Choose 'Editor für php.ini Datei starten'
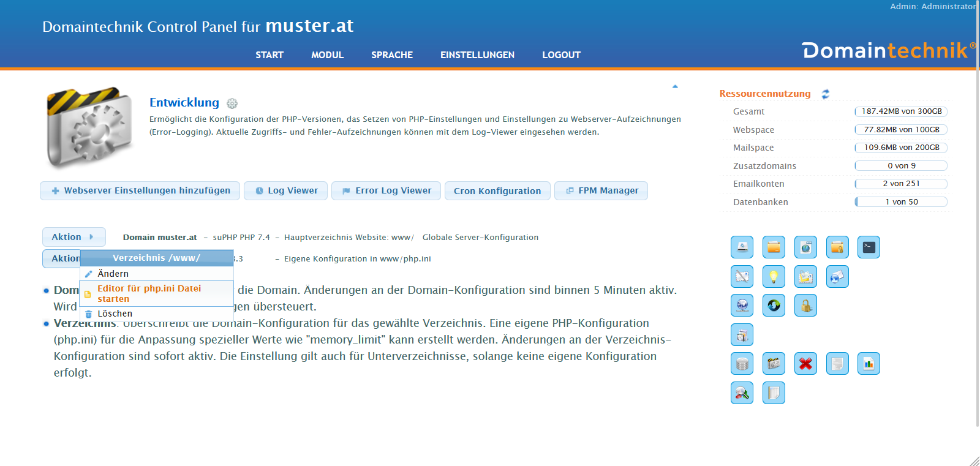 coord(149,293)
